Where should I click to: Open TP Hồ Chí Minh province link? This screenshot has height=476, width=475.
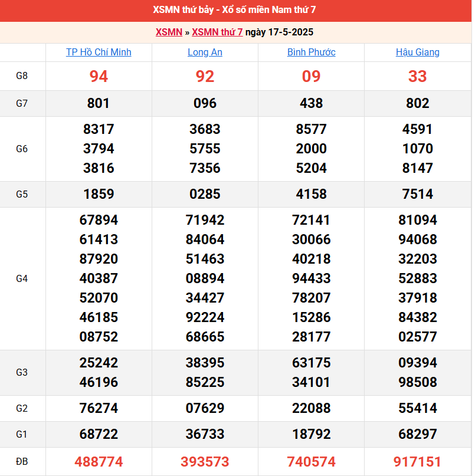coord(99,52)
